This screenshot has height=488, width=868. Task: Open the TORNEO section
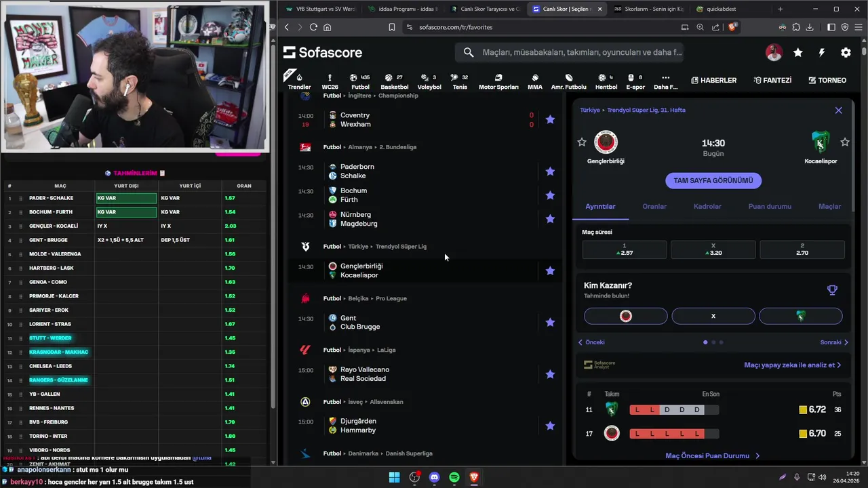[827, 80]
